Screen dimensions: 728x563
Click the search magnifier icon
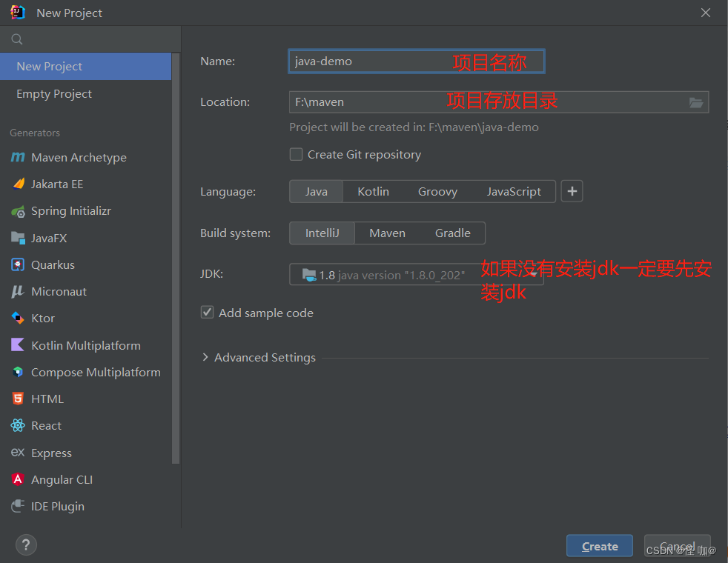coord(17,39)
